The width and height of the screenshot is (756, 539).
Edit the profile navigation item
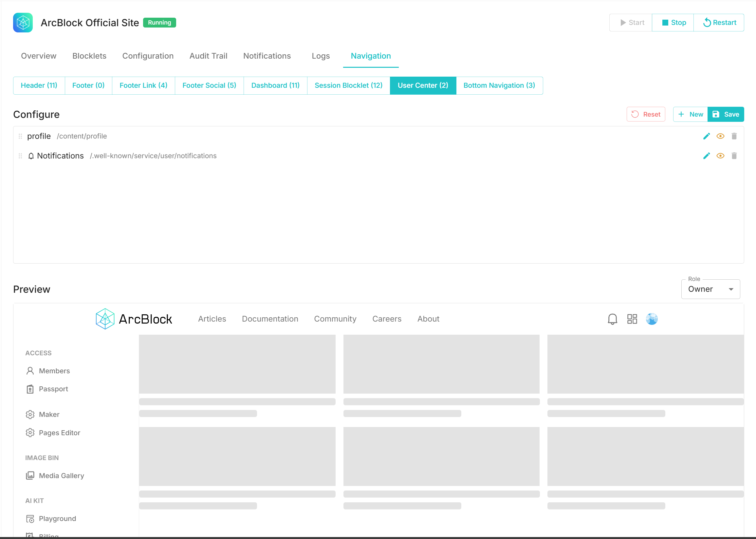click(707, 136)
